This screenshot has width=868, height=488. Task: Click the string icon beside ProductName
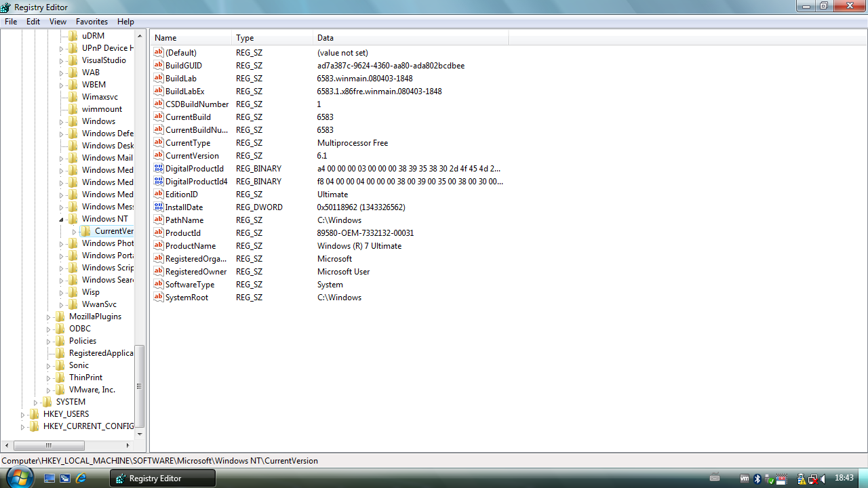point(159,246)
